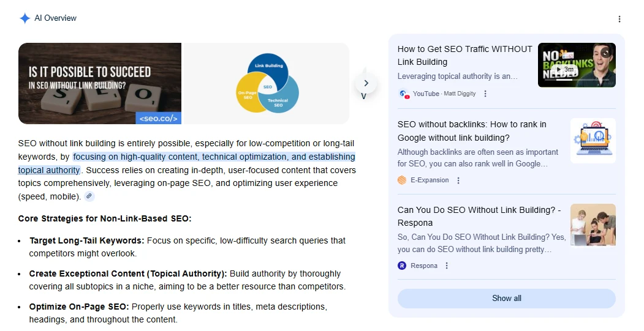Screen dimensions: 644x331
Task: Click the E-Expansion source logo
Action: tap(402, 180)
